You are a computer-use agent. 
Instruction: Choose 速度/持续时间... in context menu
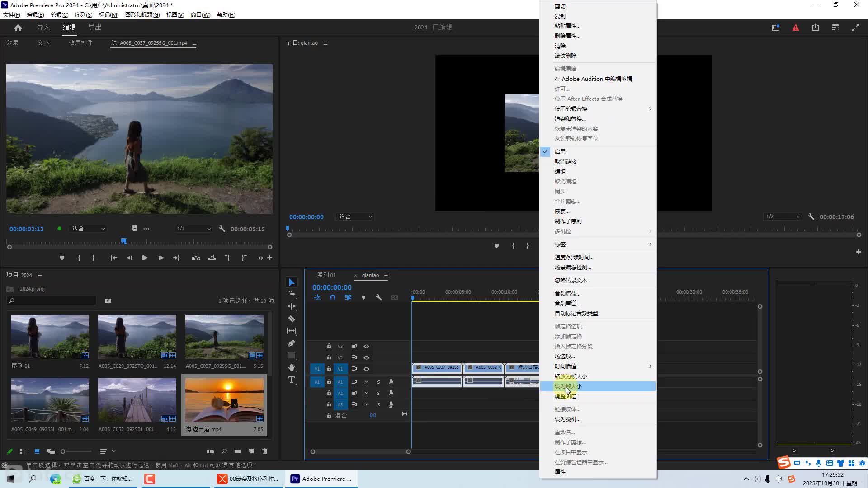598,257
